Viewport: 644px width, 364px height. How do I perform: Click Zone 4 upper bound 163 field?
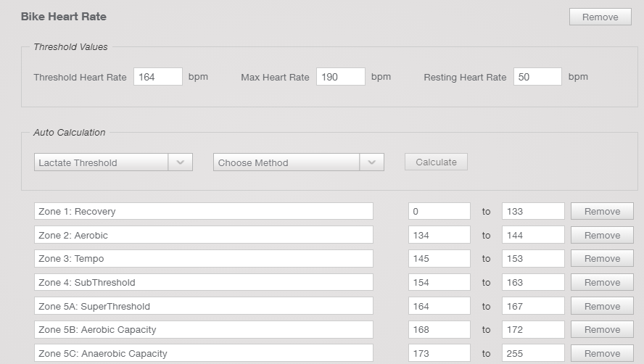pos(532,283)
